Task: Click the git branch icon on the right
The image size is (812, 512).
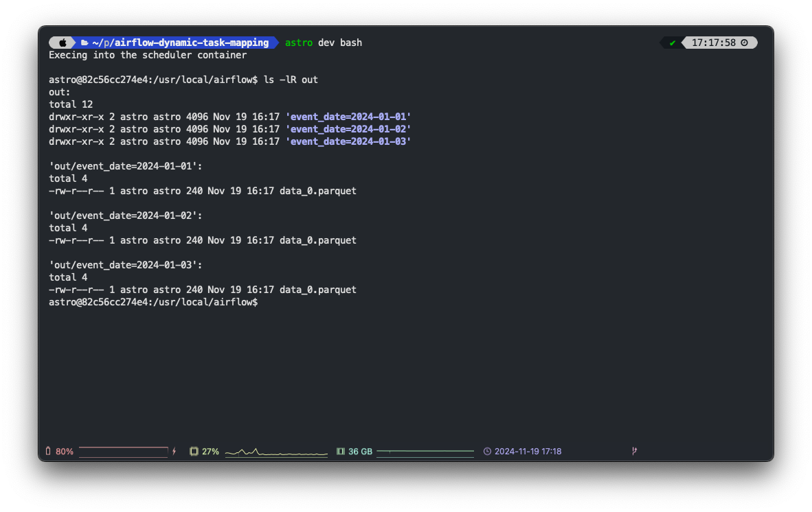Action: click(x=633, y=451)
